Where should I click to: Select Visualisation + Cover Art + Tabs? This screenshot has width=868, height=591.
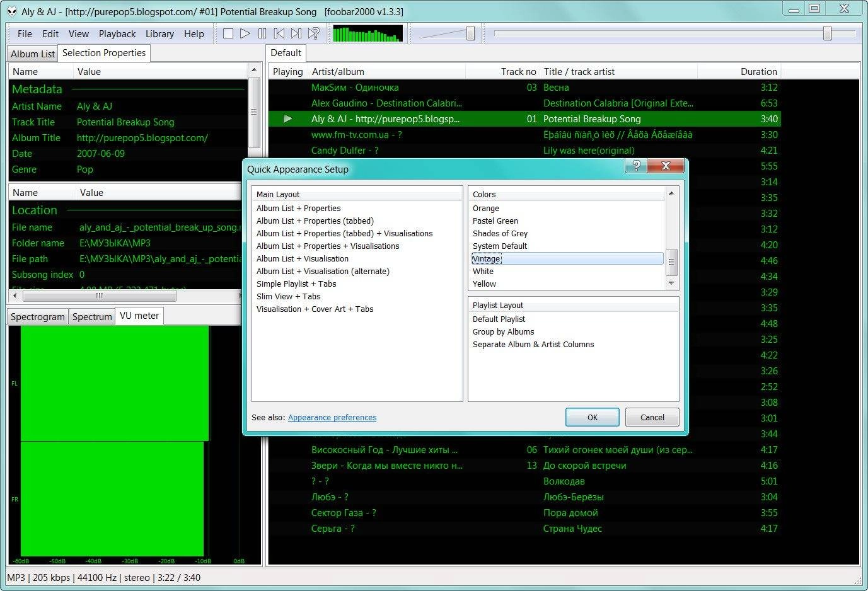point(315,309)
